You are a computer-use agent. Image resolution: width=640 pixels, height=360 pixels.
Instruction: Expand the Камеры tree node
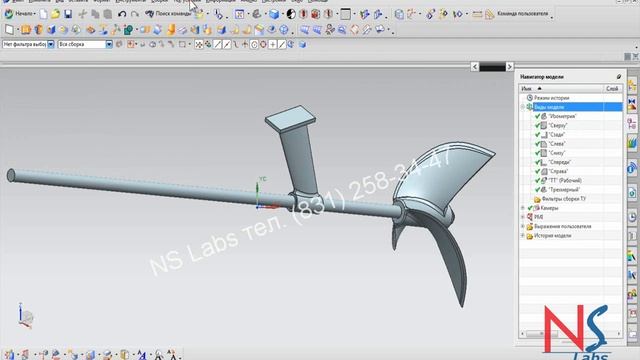tap(523, 208)
